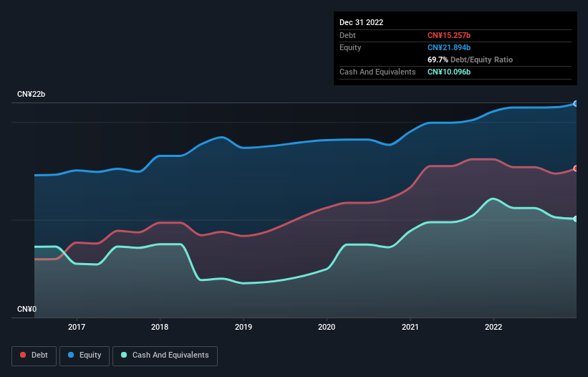Click the 2019 x-axis label
The image size is (588, 377).
[244, 327]
